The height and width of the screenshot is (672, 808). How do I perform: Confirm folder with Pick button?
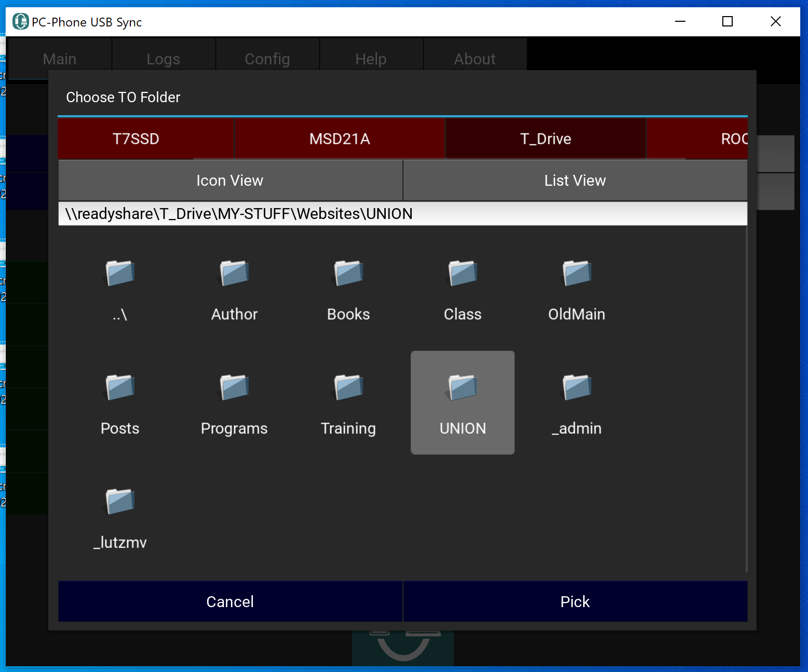(575, 601)
